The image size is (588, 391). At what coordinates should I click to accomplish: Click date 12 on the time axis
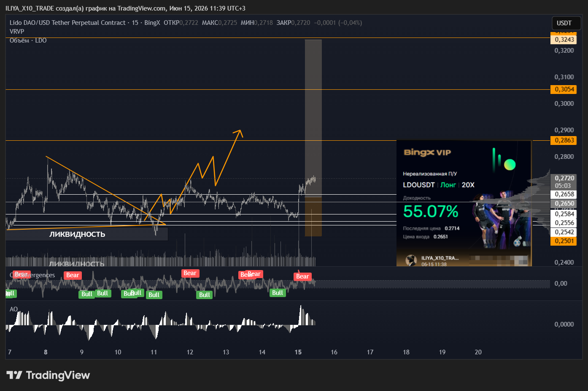pyautogui.click(x=190, y=352)
